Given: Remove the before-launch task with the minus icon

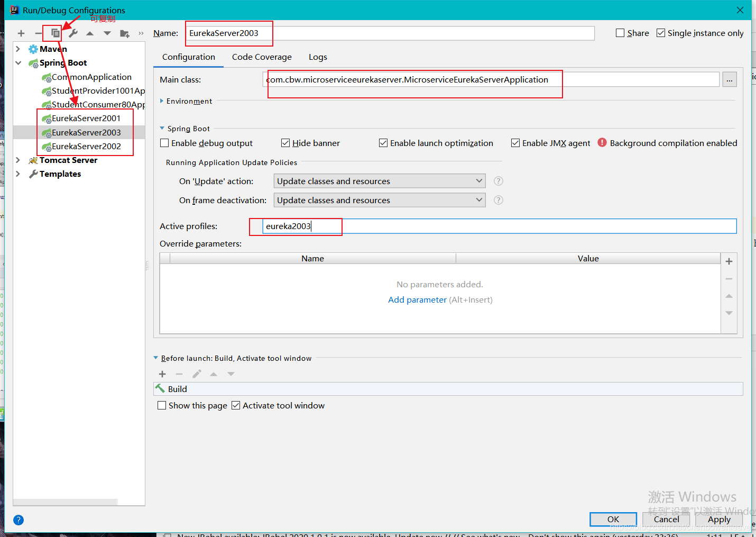Looking at the screenshot, I should pyautogui.click(x=179, y=374).
